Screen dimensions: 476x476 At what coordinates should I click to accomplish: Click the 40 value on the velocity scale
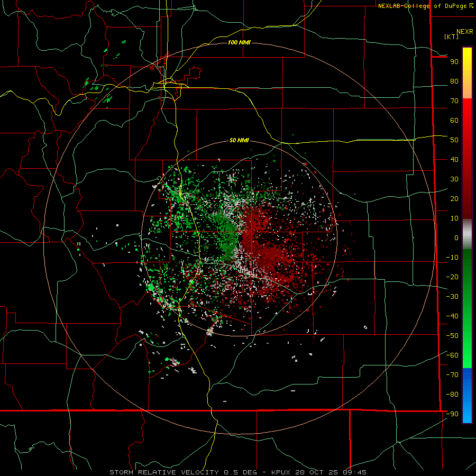click(x=454, y=159)
